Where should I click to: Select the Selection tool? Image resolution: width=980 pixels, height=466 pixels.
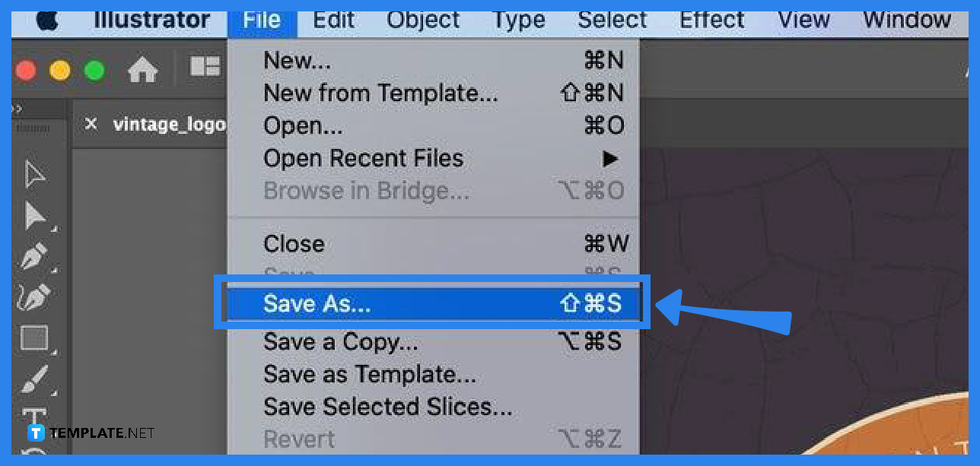(33, 175)
